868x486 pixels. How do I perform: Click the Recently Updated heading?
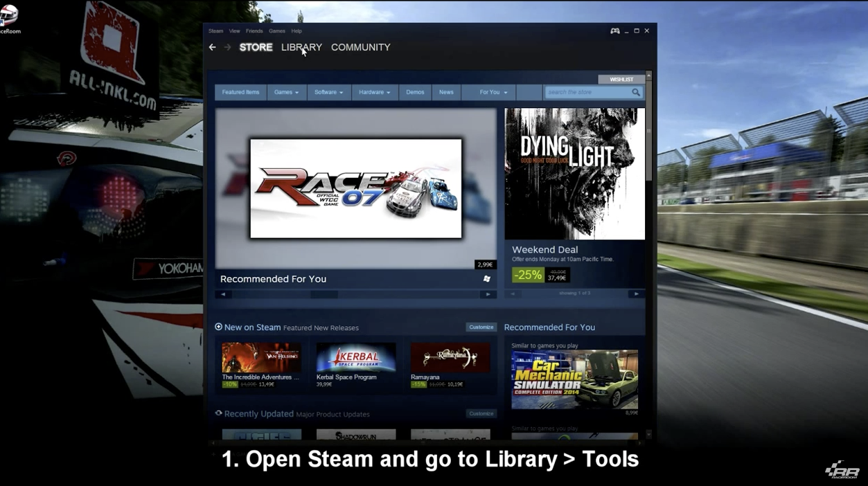click(x=259, y=414)
